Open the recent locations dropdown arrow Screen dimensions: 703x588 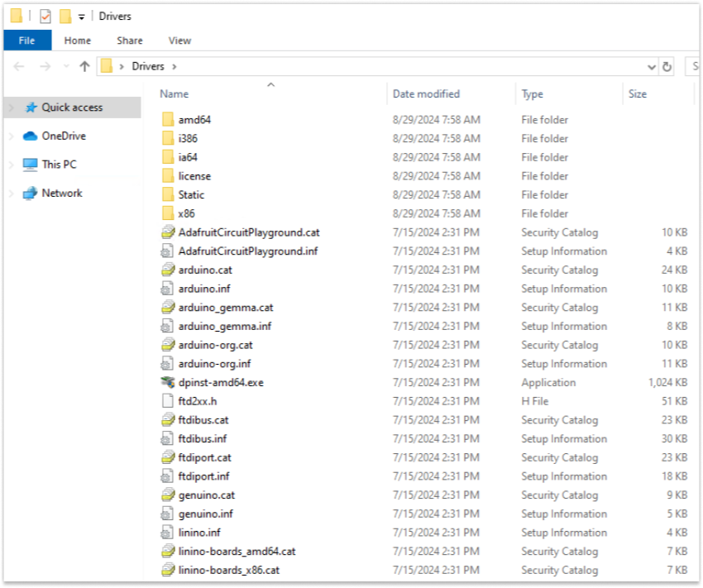(66, 66)
